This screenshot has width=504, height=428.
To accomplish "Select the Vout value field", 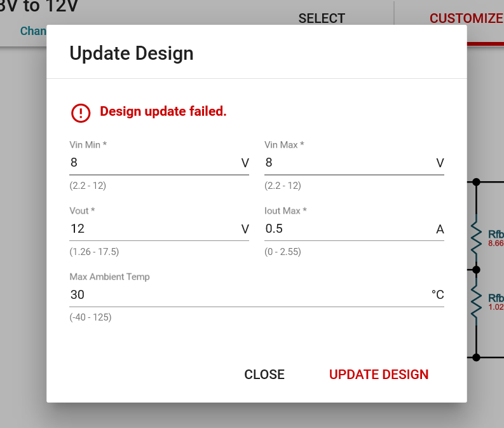I will pyautogui.click(x=153, y=229).
